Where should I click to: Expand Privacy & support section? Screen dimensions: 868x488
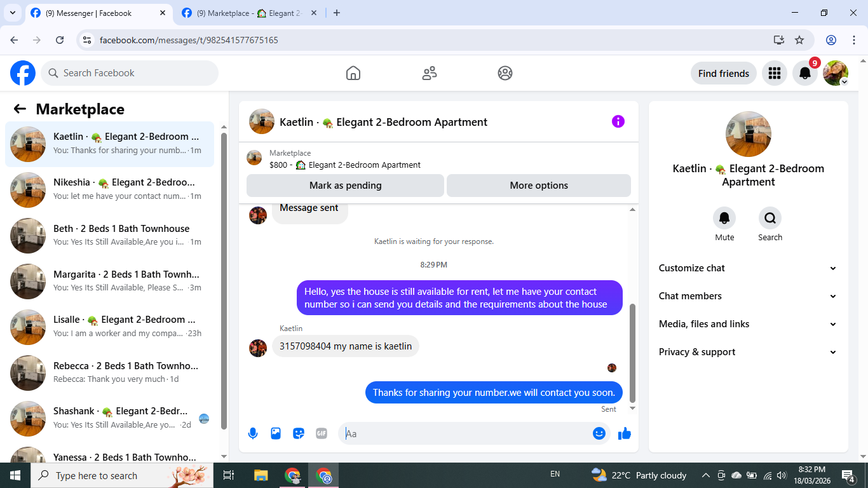point(748,352)
